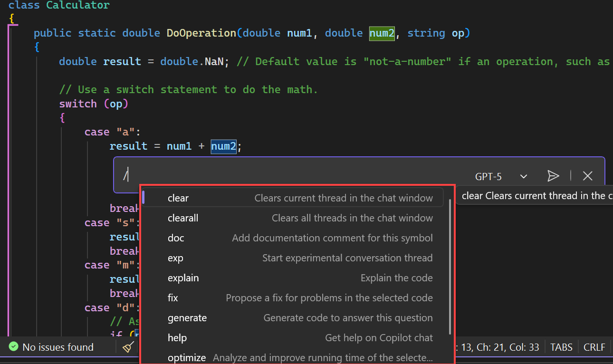Click the green check status icon
Screen dimensions: 613x364
tap(13, 347)
